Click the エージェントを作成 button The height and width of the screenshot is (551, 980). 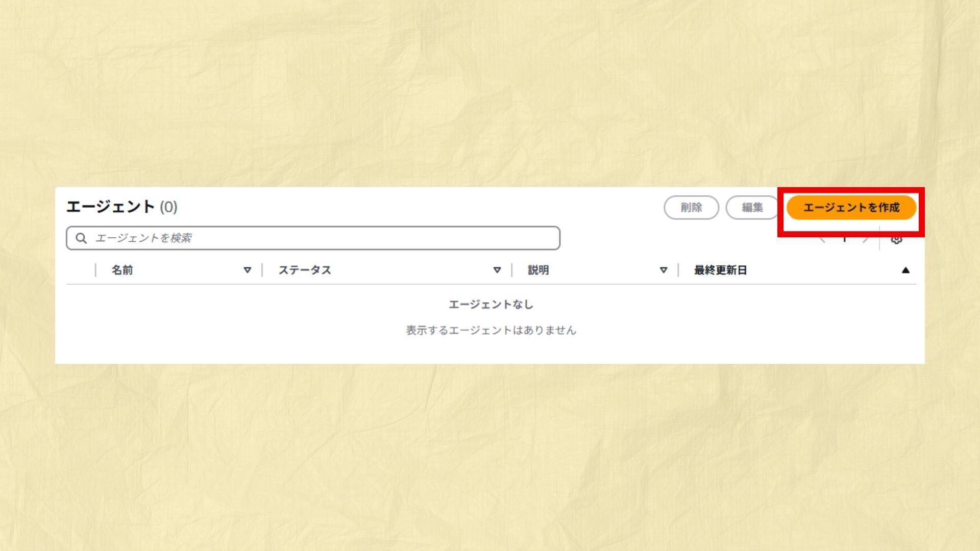pyautogui.click(x=851, y=208)
